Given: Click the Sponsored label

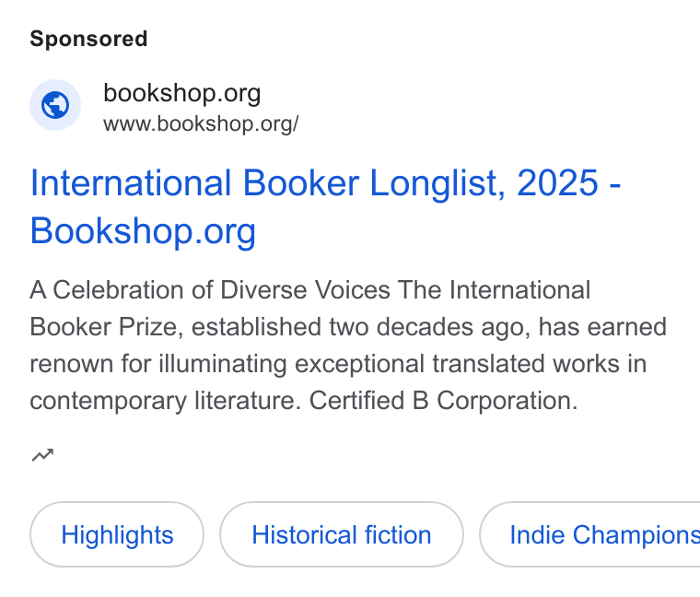Looking at the screenshot, I should 88,39.
